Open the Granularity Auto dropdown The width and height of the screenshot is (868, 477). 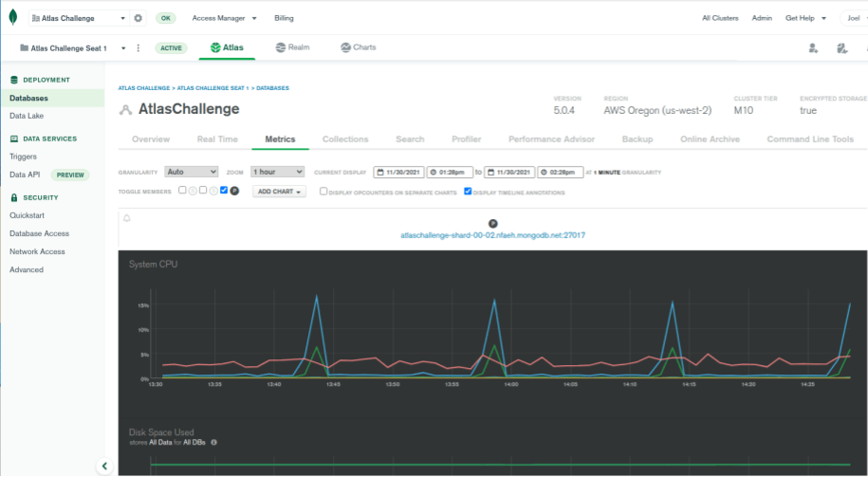click(191, 172)
